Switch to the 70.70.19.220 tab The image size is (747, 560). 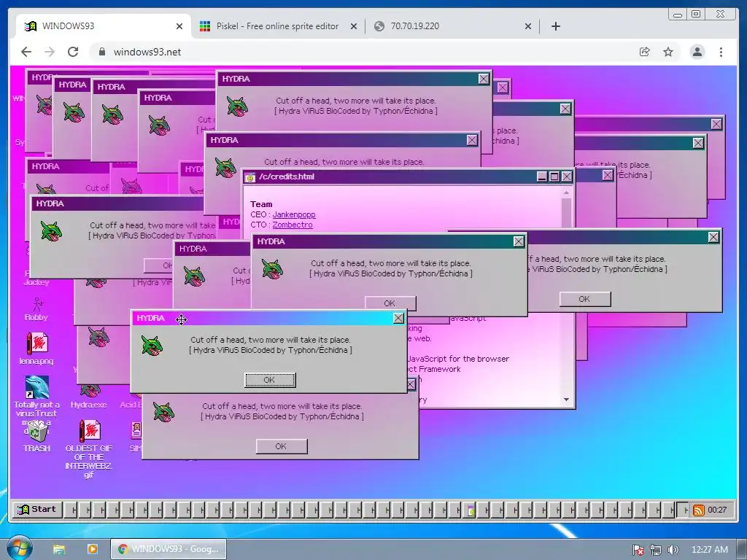(x=452, y=26)
